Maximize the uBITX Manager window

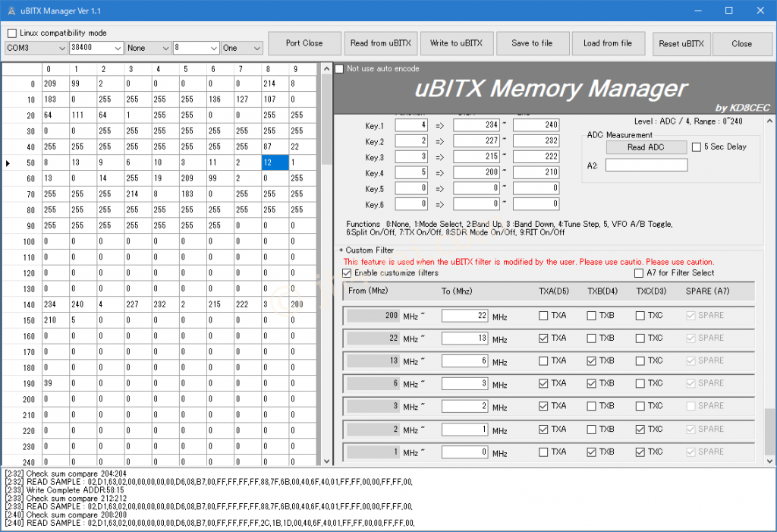click(x=729, y=11)
